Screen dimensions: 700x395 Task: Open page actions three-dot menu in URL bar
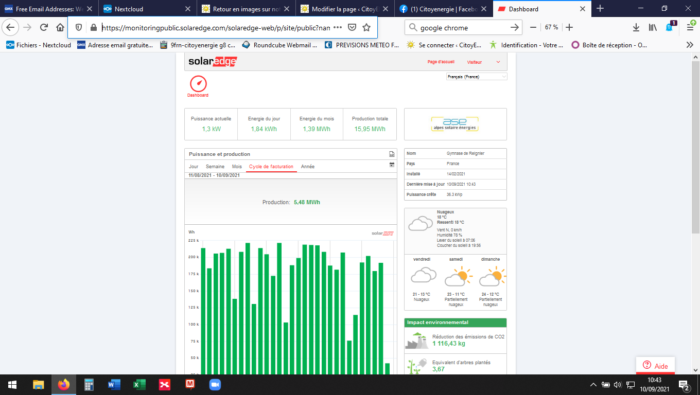[338, 27]
